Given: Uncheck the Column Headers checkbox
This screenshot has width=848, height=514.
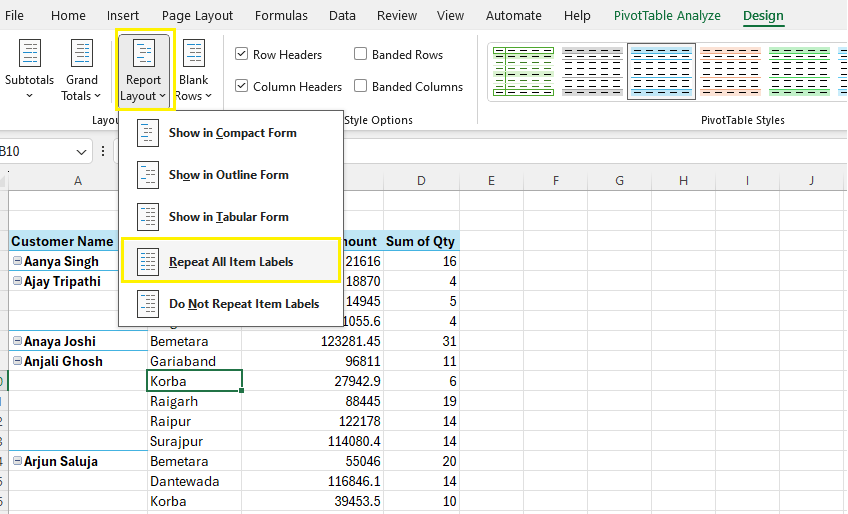Looking at the screenshot, I should 242,86.
